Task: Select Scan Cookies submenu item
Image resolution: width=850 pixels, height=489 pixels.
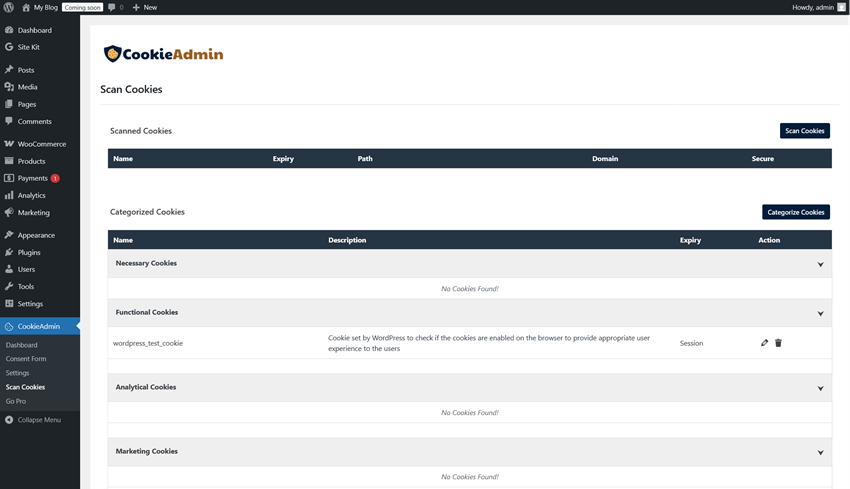Action: pos(25,387)
